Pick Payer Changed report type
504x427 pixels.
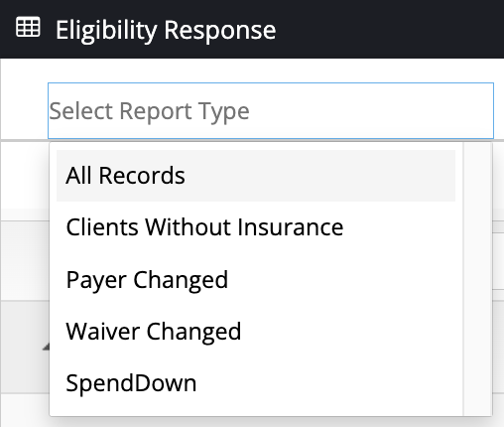coord(256,280)
